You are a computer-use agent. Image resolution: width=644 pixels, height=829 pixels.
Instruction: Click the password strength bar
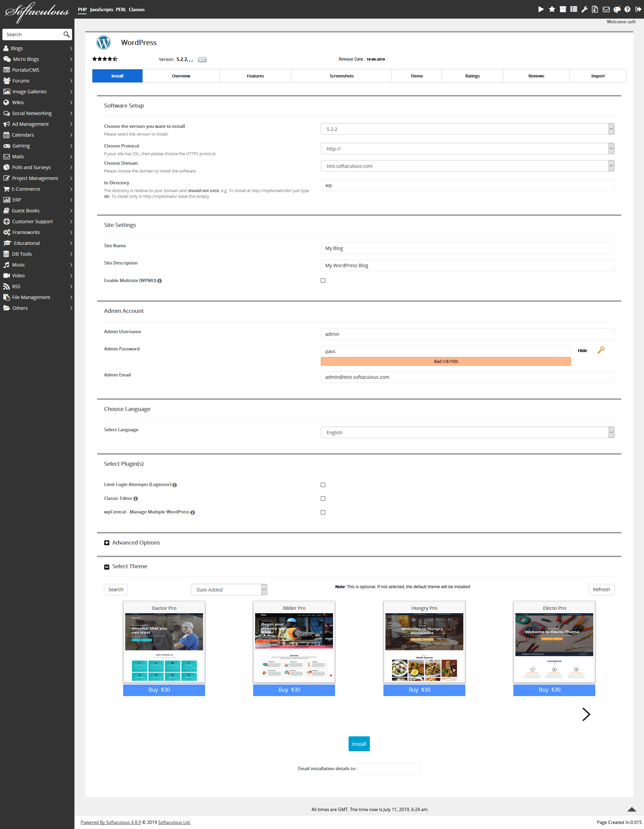(445, 361)
